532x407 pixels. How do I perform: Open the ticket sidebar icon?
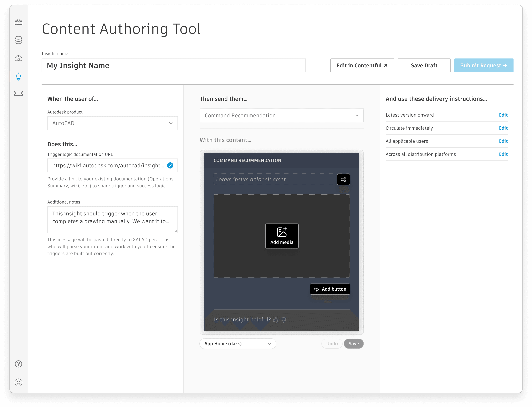pyautogui.click(x=18, y=93)
